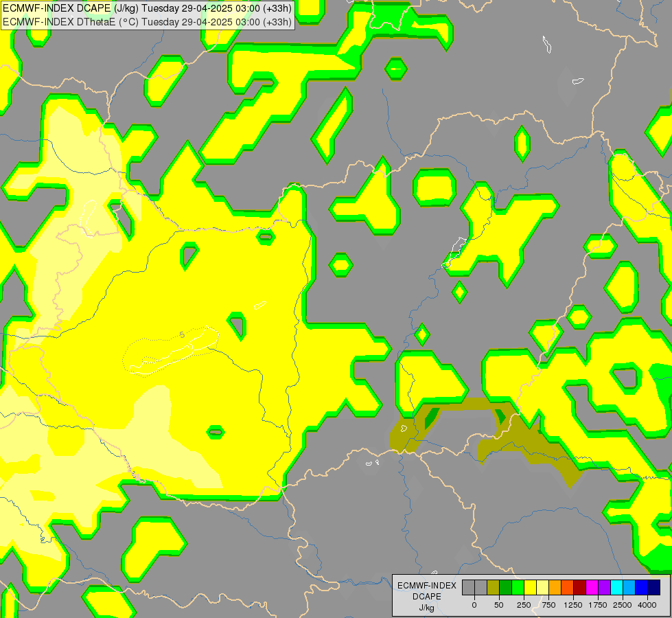Click the legend value label 4000
This screenshot has width=672, height=618.
pyautogui.click(x=647, y=605)
